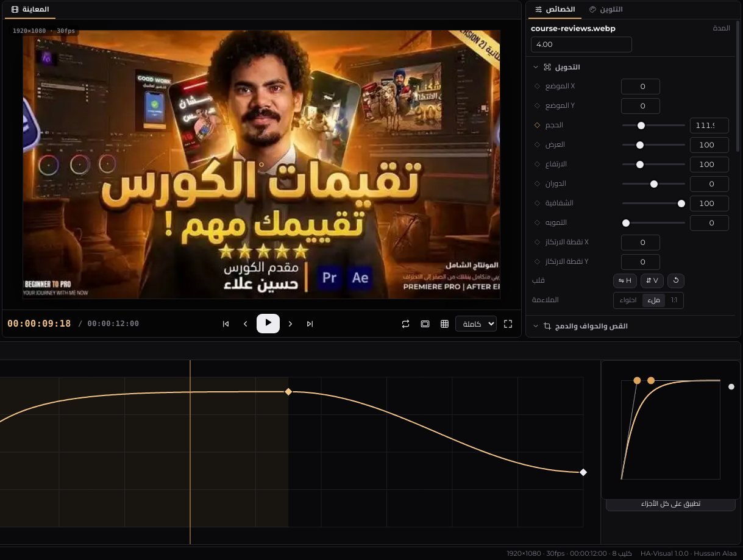743x560 pixels.
Task: Adjust the التمويه blur slider
Action: click(x=653, y=223)
